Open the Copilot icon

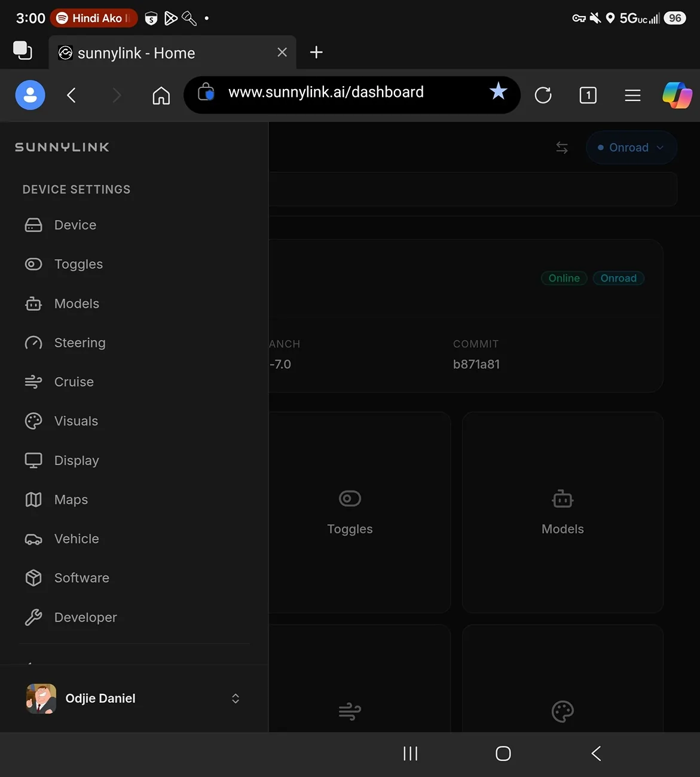point(677,95)
